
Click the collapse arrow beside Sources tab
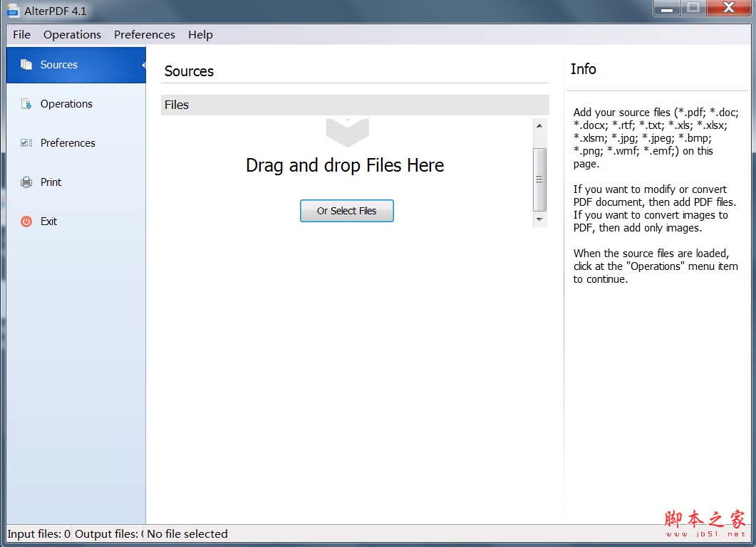coord(144,65)
